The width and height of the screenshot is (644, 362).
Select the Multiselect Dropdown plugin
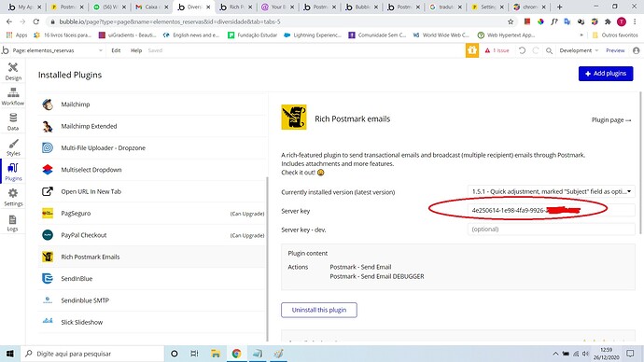point(152,170)
